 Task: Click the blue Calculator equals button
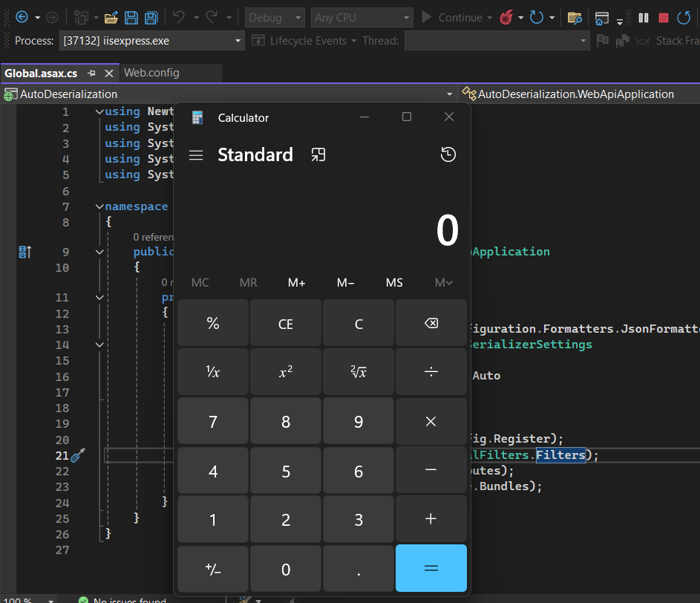431,568
